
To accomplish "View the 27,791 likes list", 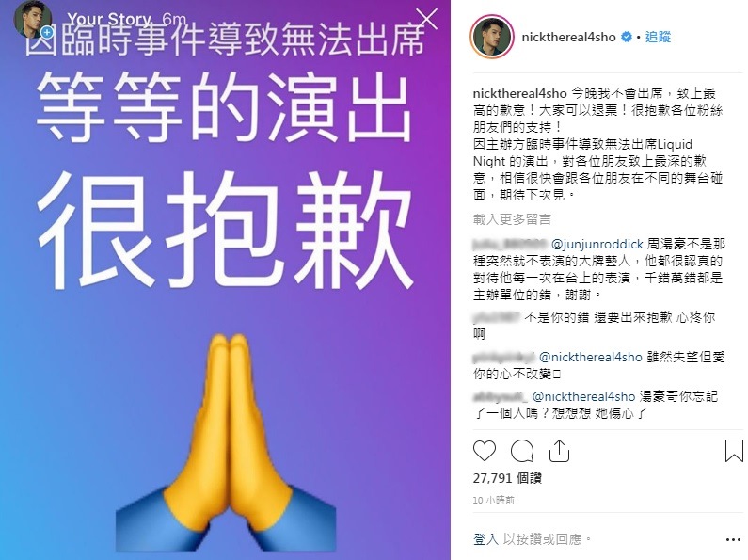I will click(507, 478).
